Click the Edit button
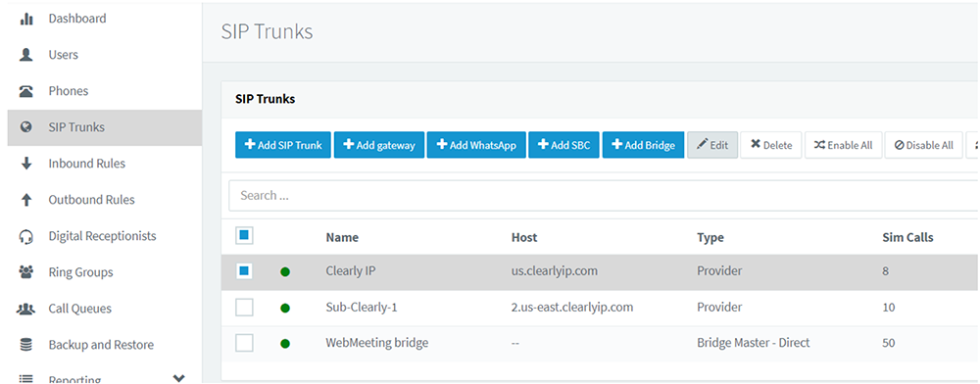The width and height of the screenshot is (980, 384). click(712, 145)
